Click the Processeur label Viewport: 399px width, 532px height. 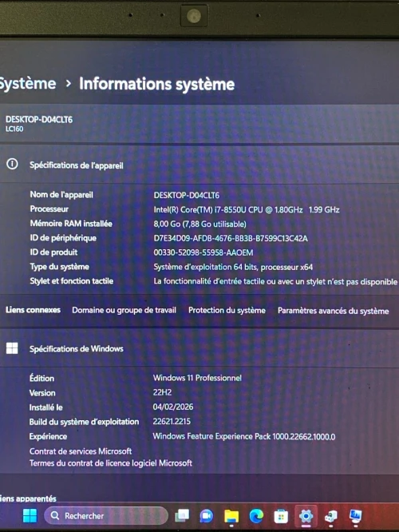pyautogui.click(x=49, y=209)
